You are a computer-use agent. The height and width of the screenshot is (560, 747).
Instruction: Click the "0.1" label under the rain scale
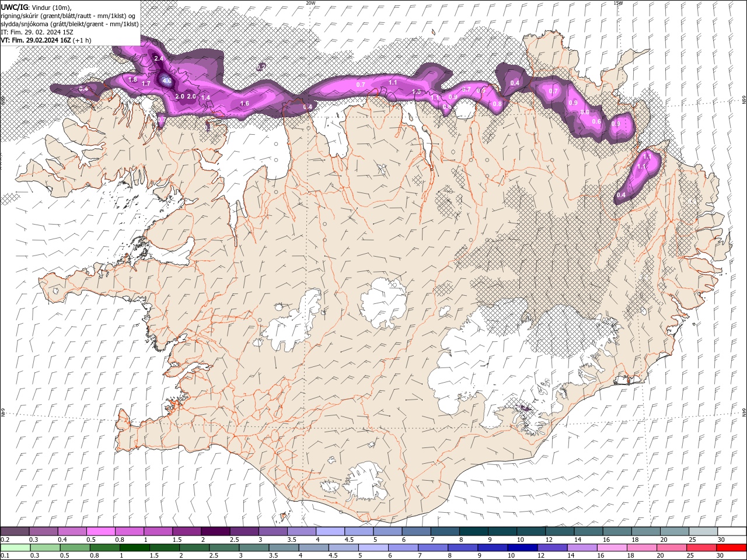(5, 556)
